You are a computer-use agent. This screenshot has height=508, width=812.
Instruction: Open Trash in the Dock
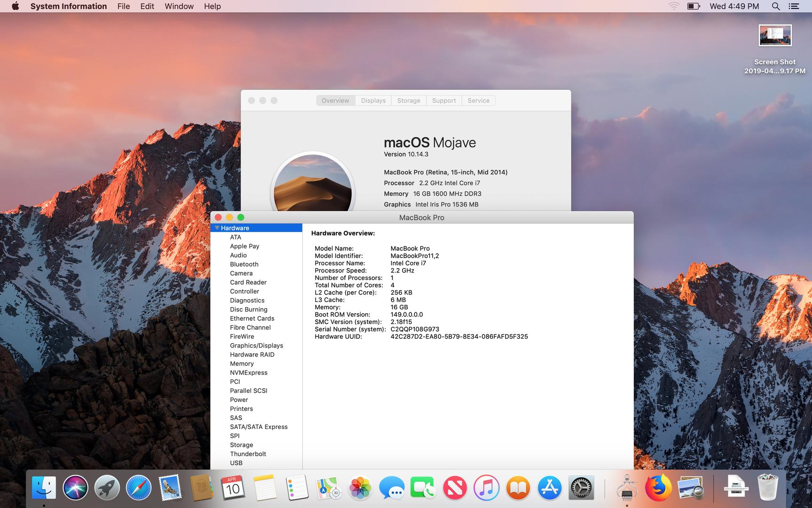pyautogui.click(x=768, y=487)
